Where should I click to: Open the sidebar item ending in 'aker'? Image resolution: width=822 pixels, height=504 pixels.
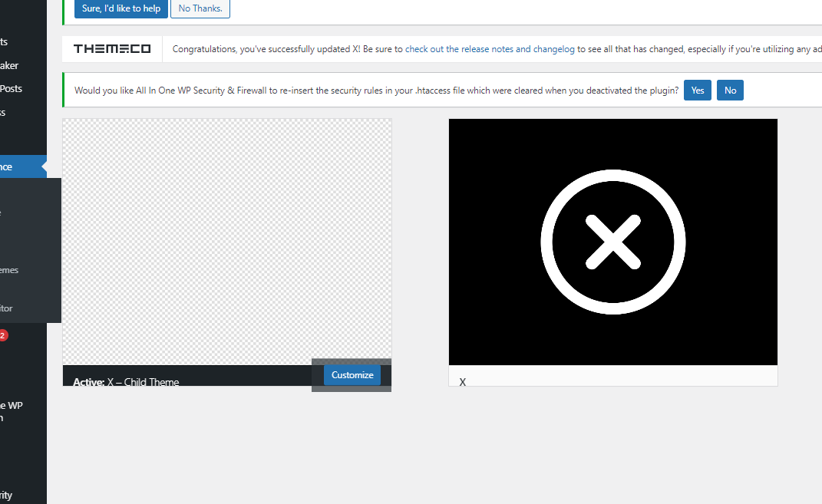click(x=9, y=65)
